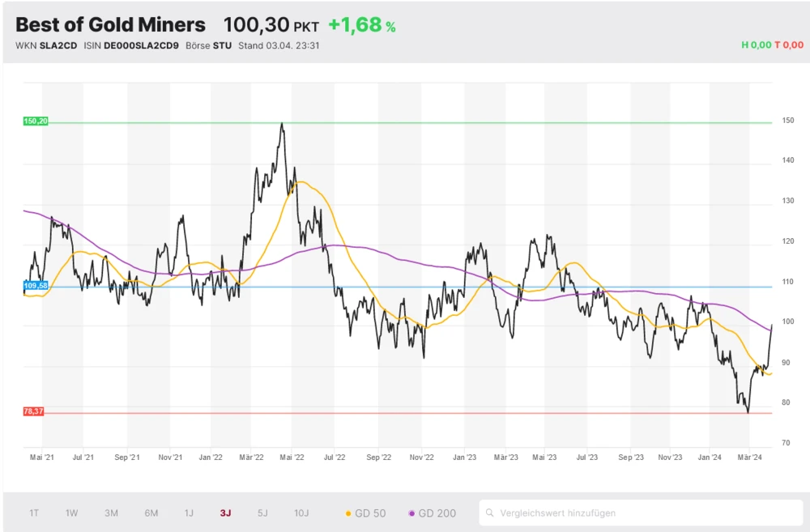Click the red 78,37 low marker label
This screenshot has height=532, width=810.
point(33,413)
